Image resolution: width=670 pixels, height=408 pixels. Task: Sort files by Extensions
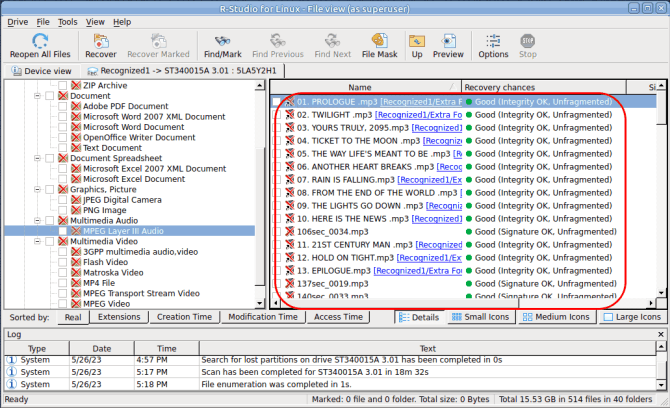tap(119, 317)
